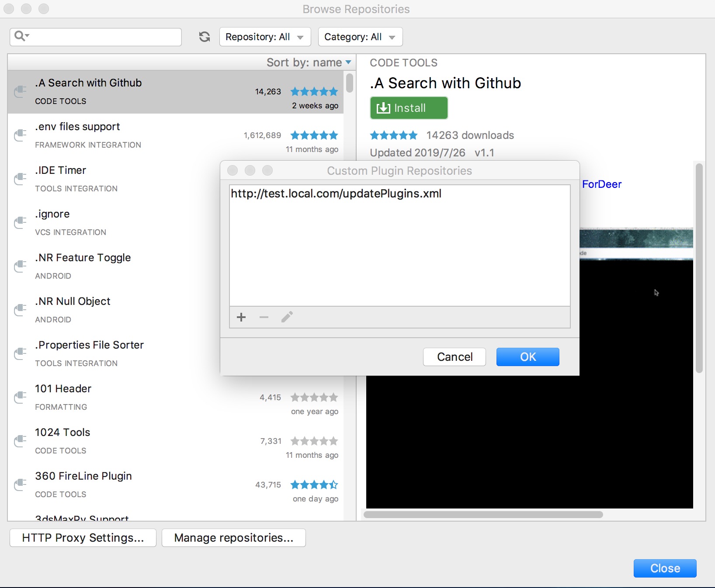Click the search magnifier icon
The image size is (715, 588).
[21, 36]
